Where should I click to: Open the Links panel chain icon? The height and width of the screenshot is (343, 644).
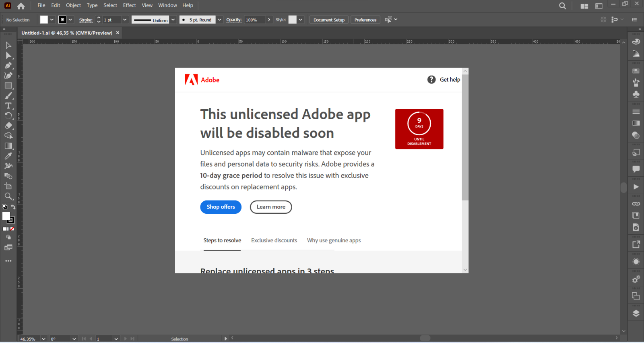[636, 204]
